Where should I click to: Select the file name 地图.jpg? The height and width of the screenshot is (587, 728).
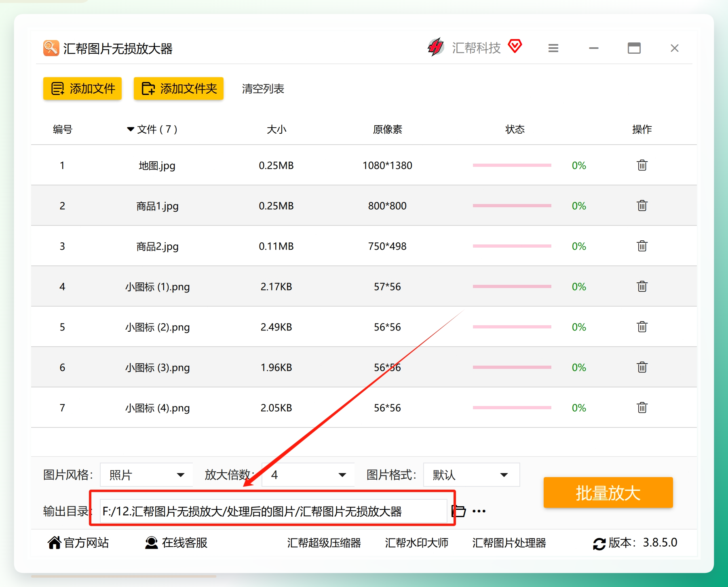point(157,166)
